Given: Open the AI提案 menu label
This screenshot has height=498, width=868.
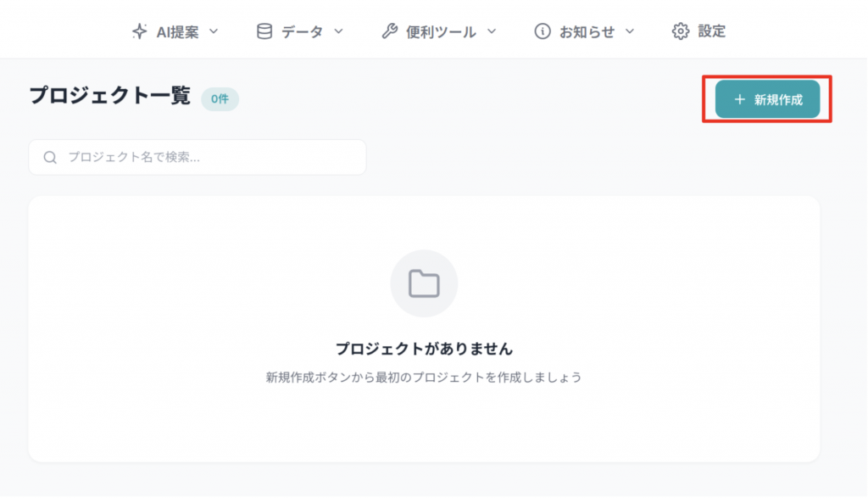Looking at the screenshot, I should pos(177,31).
